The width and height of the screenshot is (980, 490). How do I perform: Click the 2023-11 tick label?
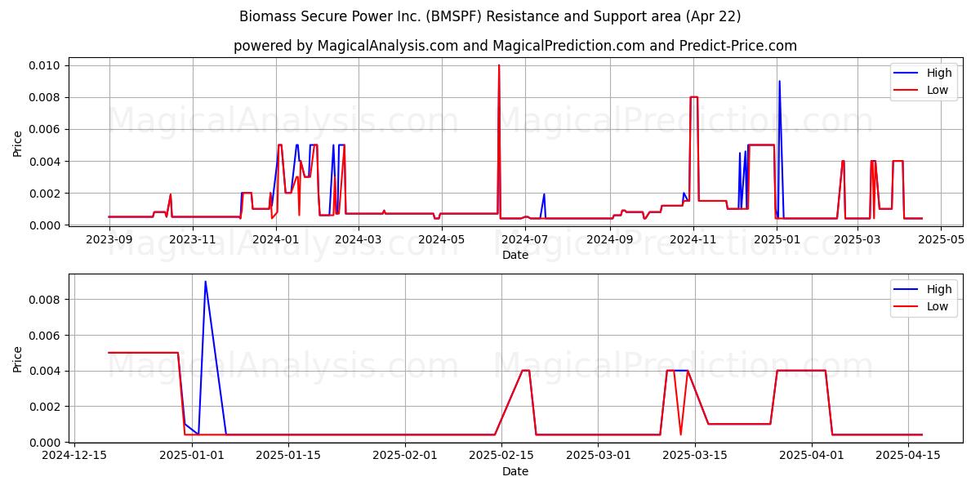[x=193, y=239]
